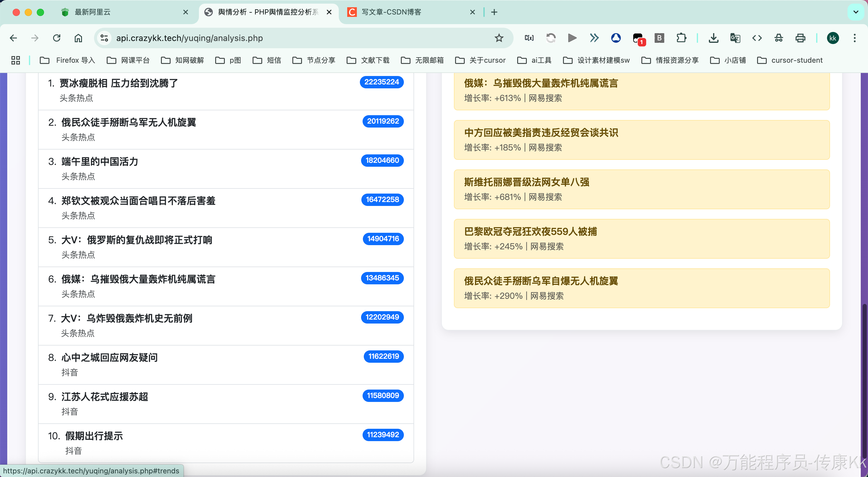This screenshot has height=477, width=868.
Task: Switch to the å†™æ–‡ç« -CSDNåšå®¢ tab
Action: [391, 12]
